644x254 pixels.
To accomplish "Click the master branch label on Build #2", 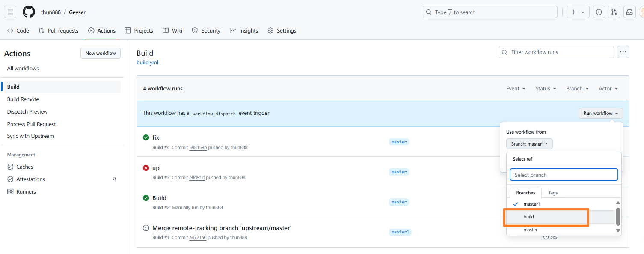I will click(399, 202).
